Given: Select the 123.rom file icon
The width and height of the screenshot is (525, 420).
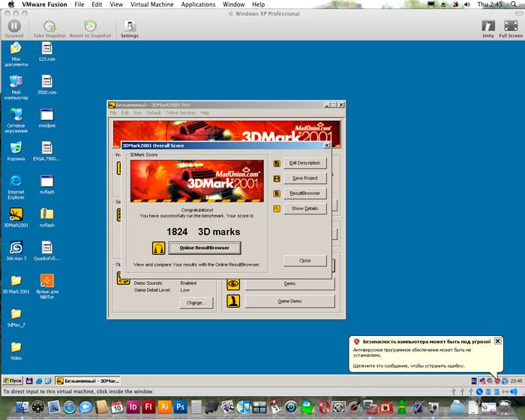Looking at the screenshot, I should (x=46, y=51).
